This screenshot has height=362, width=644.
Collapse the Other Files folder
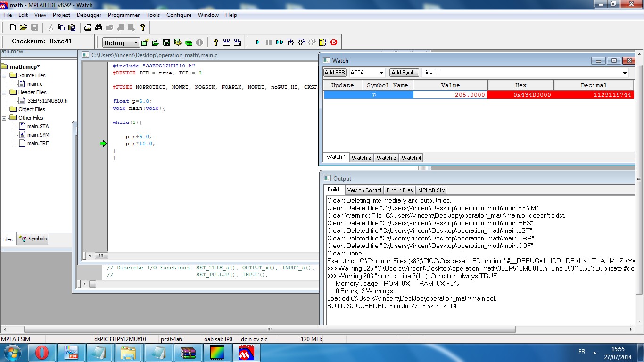pyautogui.click(x=5, y=118)
